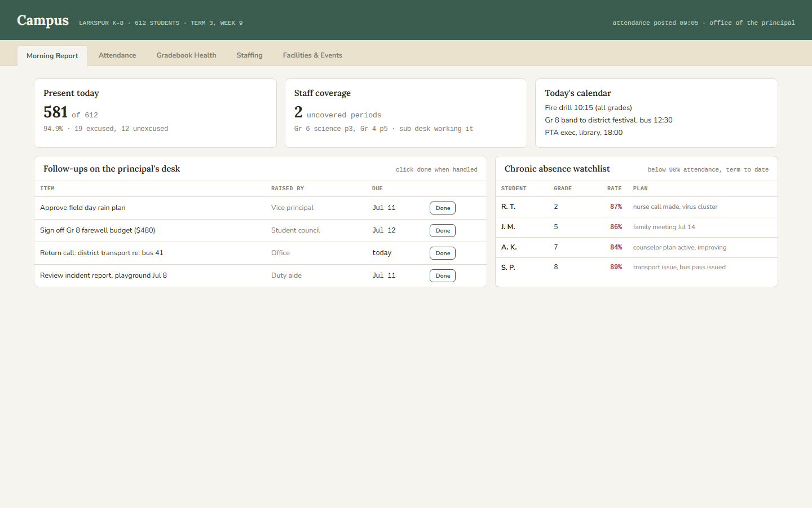The height and width of the screenshot is (508, 812).
Task: Open the Morning Report tab
Action: point(52,56)
